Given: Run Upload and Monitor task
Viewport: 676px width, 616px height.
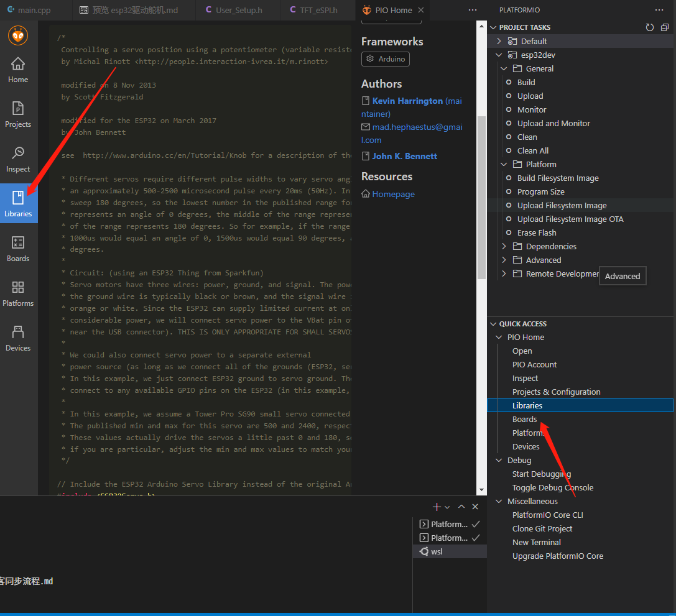Looking at the screenshot, I should 553,123.
